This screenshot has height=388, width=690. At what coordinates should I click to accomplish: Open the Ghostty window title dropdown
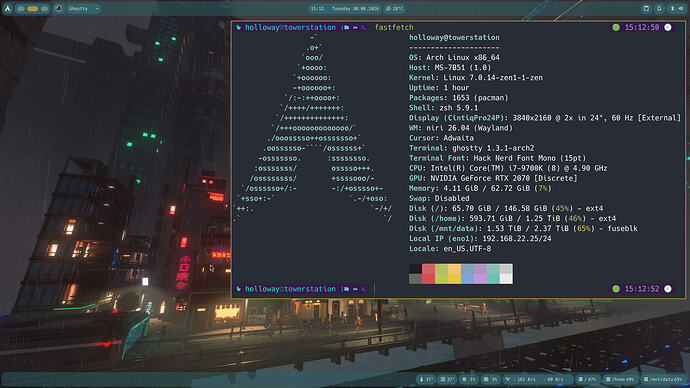coord(84,8)
